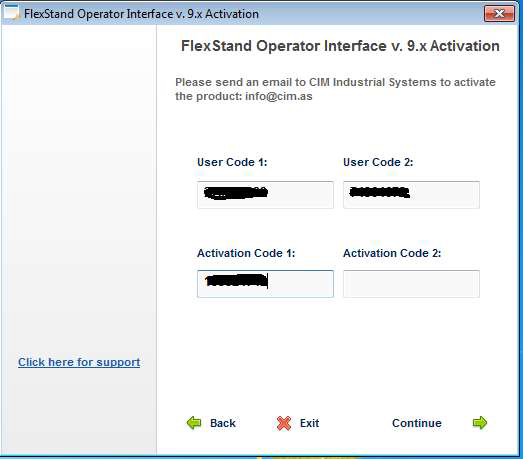
Task: Click the green Back arrow icon
Action: point(194,423)
